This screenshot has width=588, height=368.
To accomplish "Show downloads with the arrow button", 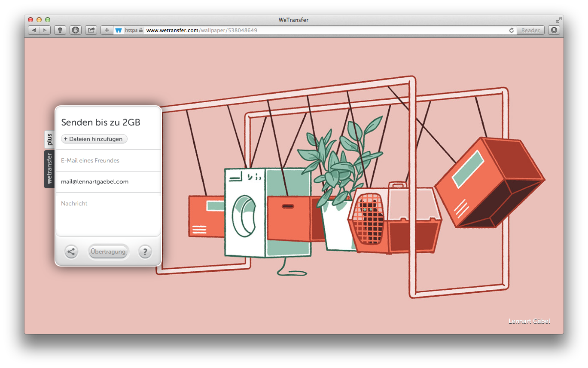I will coord(554,30).
